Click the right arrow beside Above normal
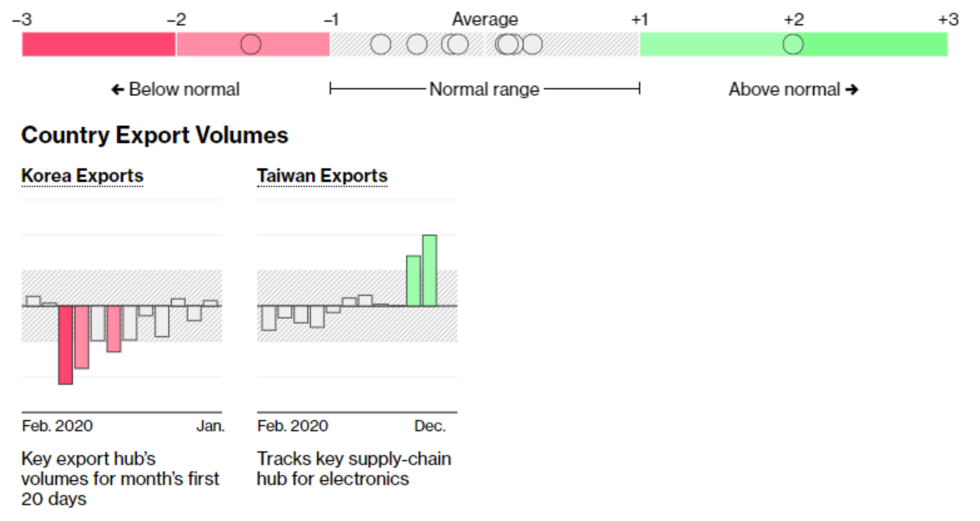This screenshot has width=980, height=521. coord(851,89)
